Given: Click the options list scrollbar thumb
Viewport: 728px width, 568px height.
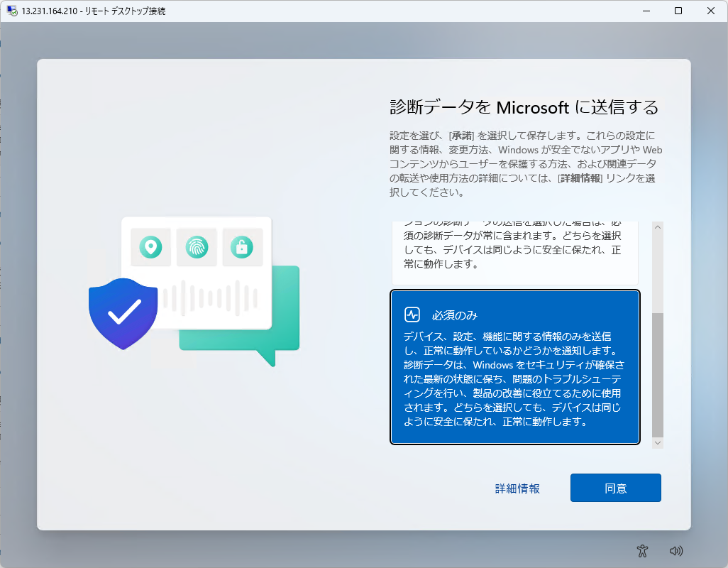Looking at the screenshot, I should click(x=657, y=374).
